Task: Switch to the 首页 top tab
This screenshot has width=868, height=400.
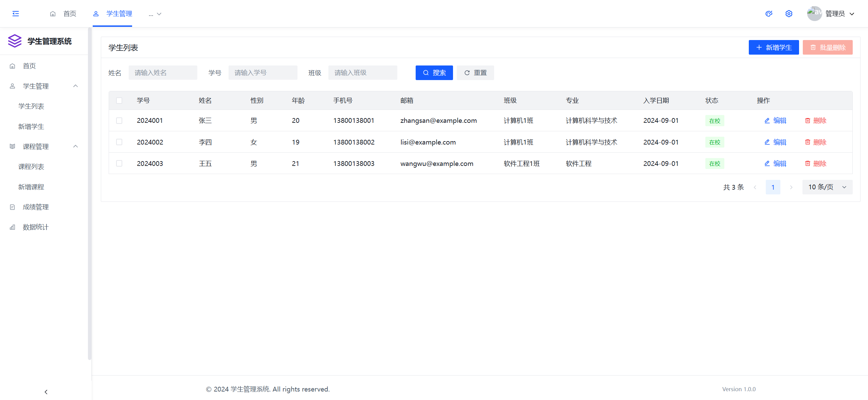Action: point(63,14)
